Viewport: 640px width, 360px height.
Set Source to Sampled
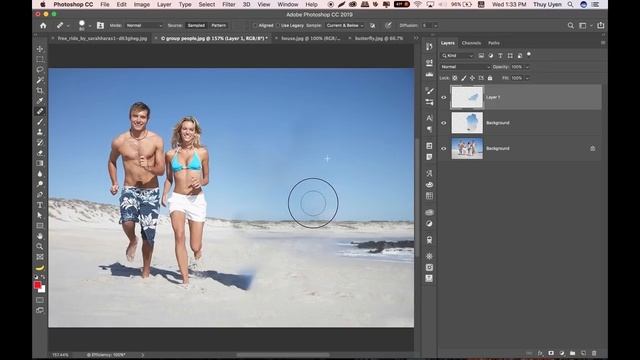(x=196, y=25)
